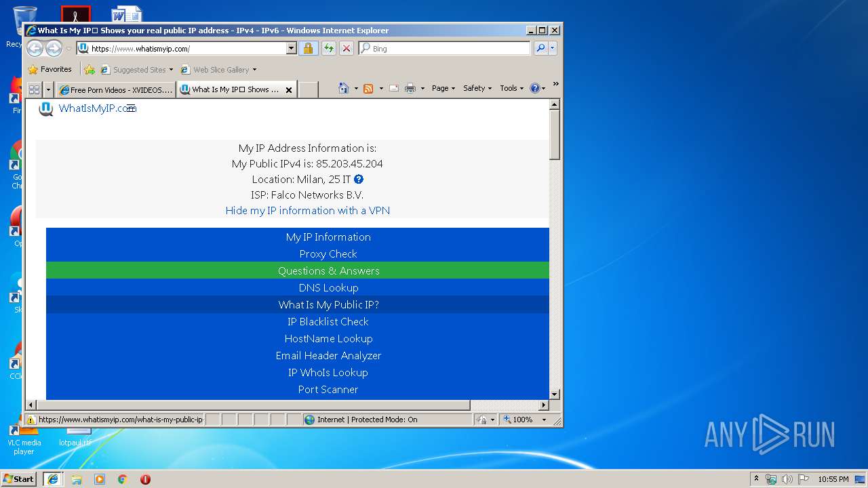Click the vertical scrollbar up arrow

click(x=554, y=104)
